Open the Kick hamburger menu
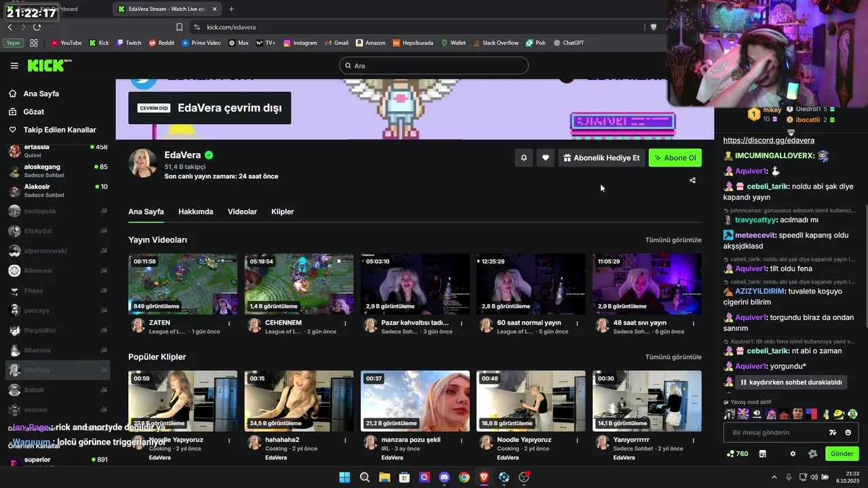This screenshot has width=868, height=488. coord(14,66)
